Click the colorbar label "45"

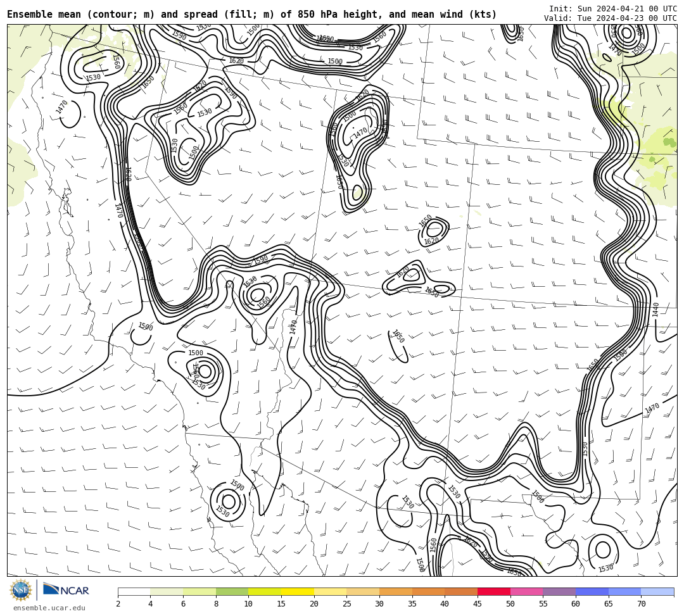pos(478,604)
